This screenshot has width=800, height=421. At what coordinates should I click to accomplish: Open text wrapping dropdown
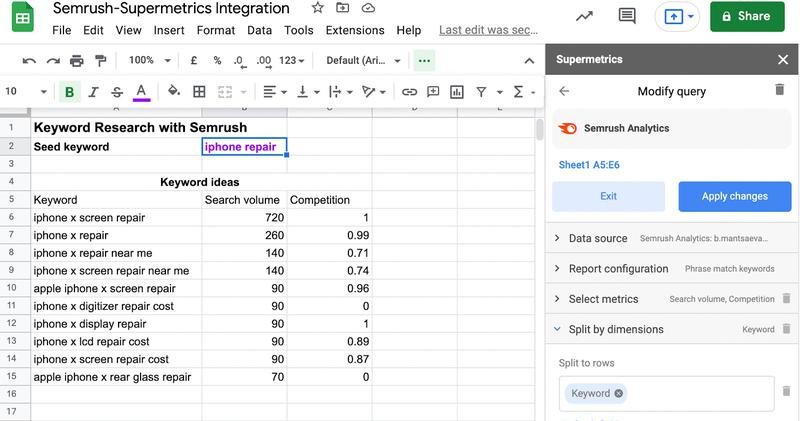tap(341, 92)
